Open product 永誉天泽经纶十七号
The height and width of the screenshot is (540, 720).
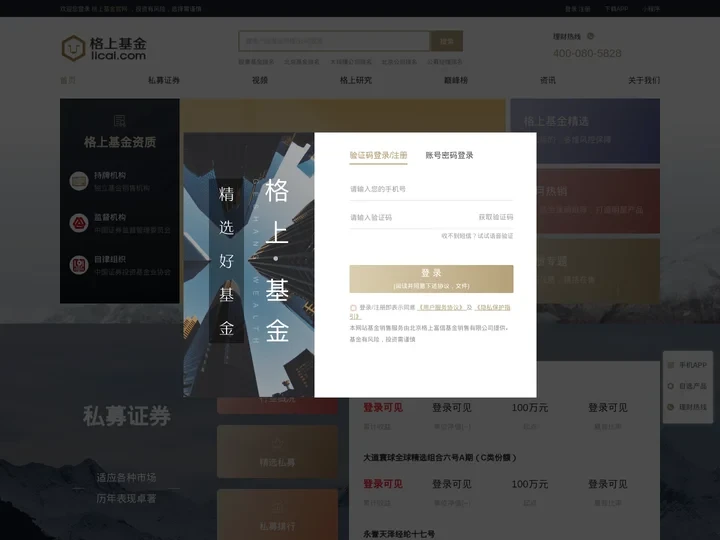(399, 534)
